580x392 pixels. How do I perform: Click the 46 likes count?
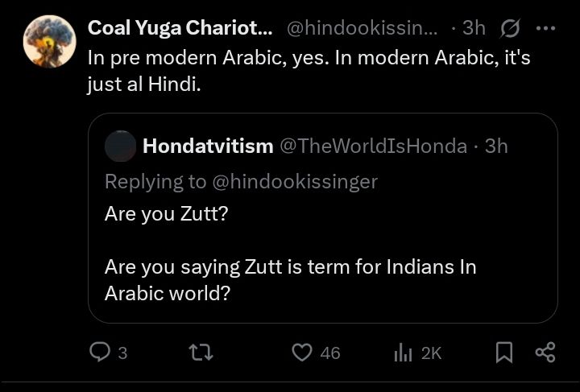(x=329, y=353)
